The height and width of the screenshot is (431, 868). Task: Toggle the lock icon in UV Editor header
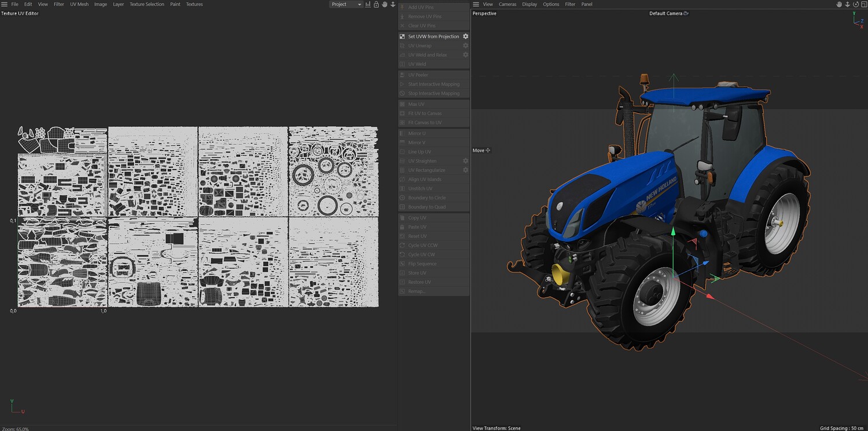(x=376, y=4)
